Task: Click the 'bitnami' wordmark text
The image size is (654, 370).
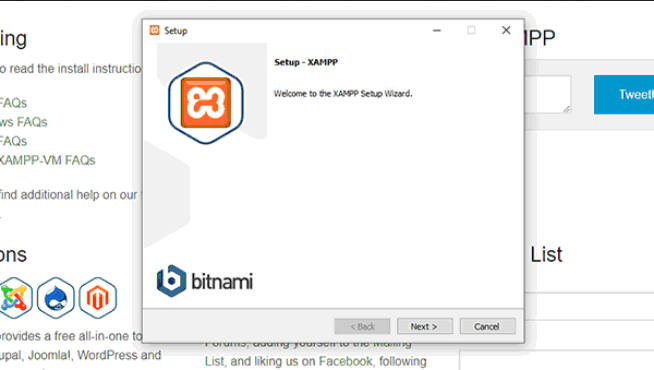Action: (222, 282)
